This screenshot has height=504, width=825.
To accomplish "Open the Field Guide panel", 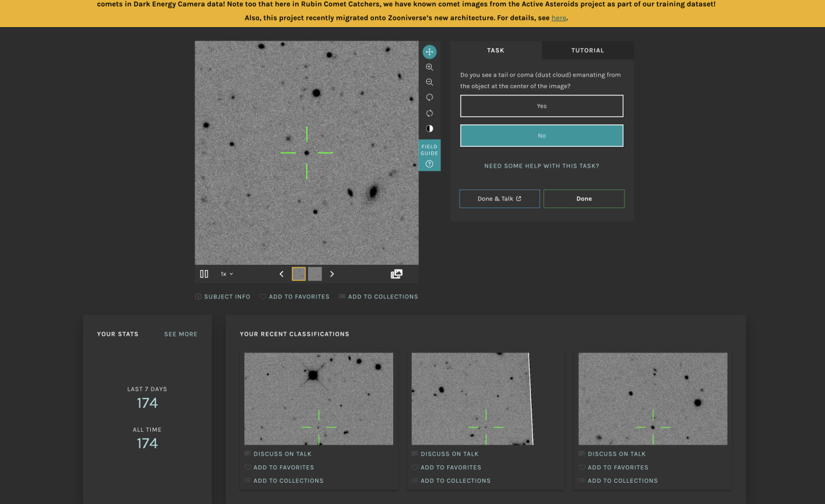I will click(429, 155).
